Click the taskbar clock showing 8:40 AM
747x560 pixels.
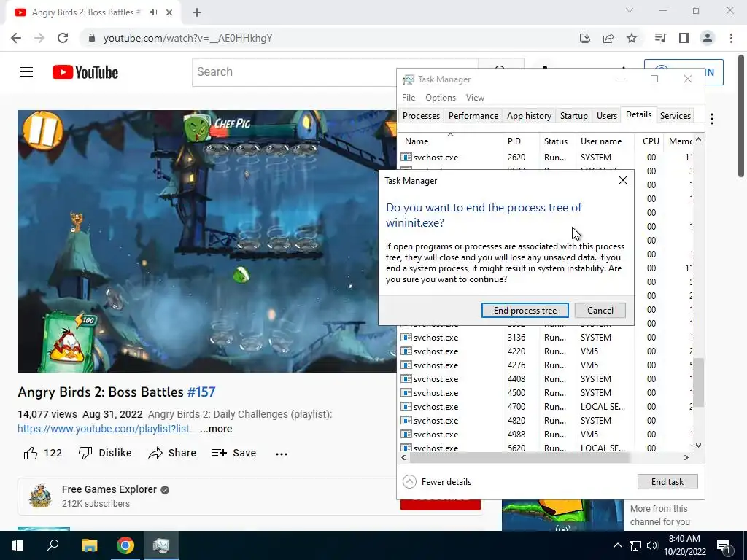[x=684, y=545]
